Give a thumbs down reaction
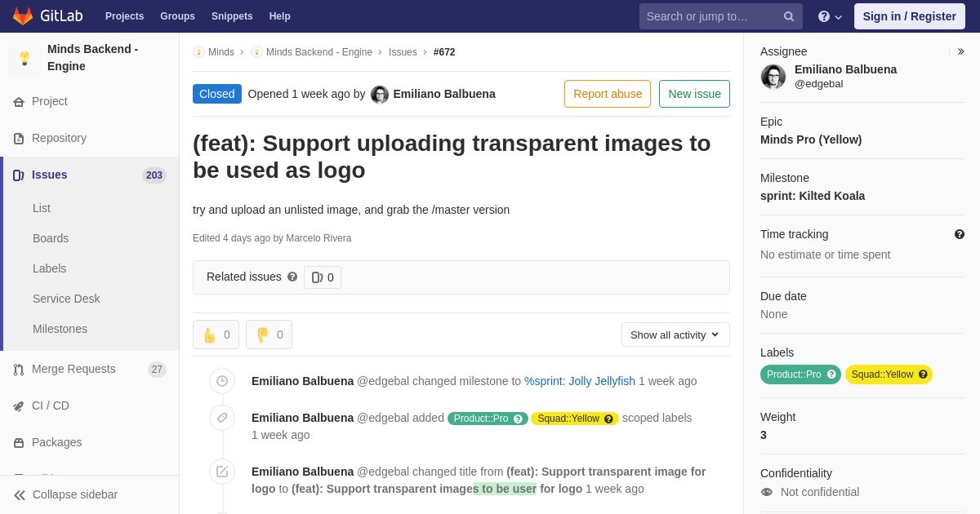The height and width of the screenshot is (514, 980). (x=269, y=335)
